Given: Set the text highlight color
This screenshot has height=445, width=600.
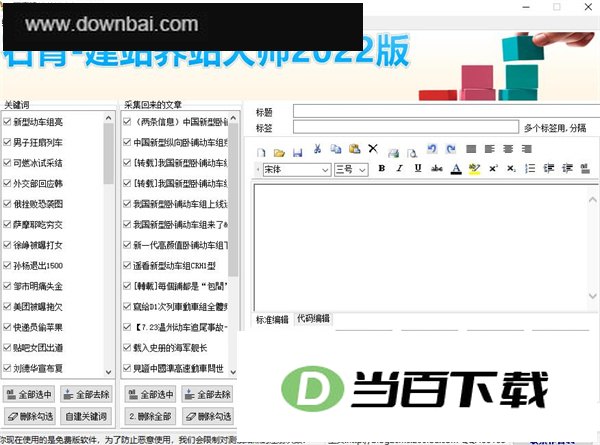Looking at the screenshot, I should tap(474, 169).
